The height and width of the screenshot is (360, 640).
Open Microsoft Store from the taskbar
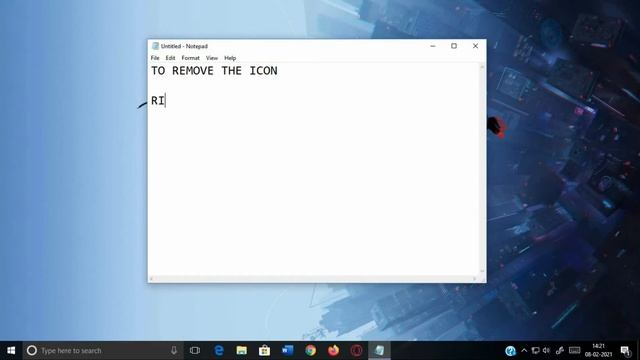pos(264,351)
